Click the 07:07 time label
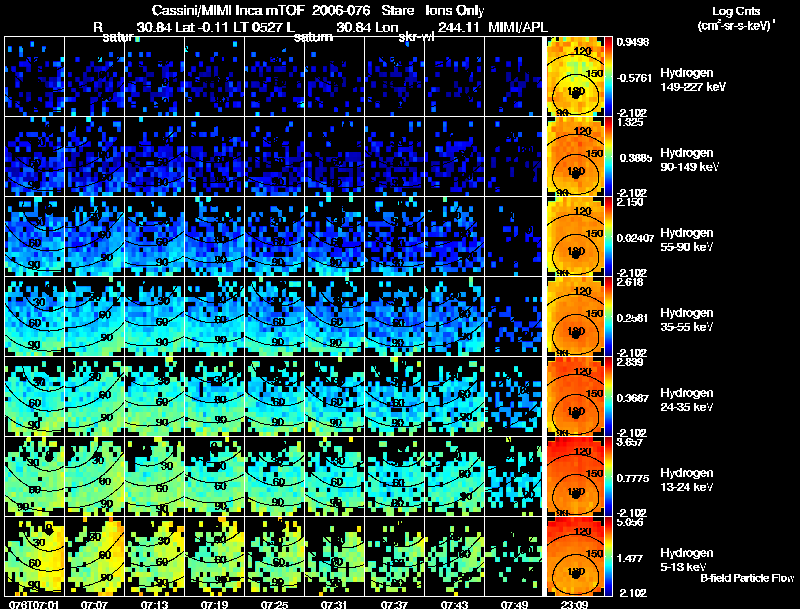The width and height of the screenshot is (800, 609). click(94, 604)
